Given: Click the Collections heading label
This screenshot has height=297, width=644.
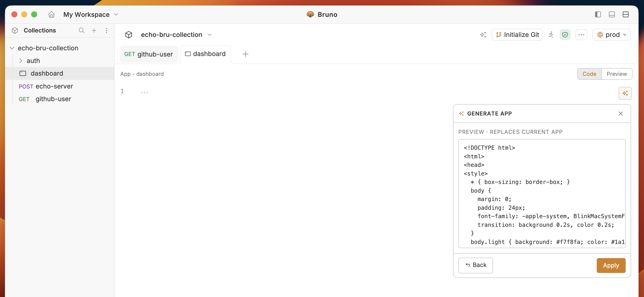Looking at the screenshot, I should pos(40,30).
